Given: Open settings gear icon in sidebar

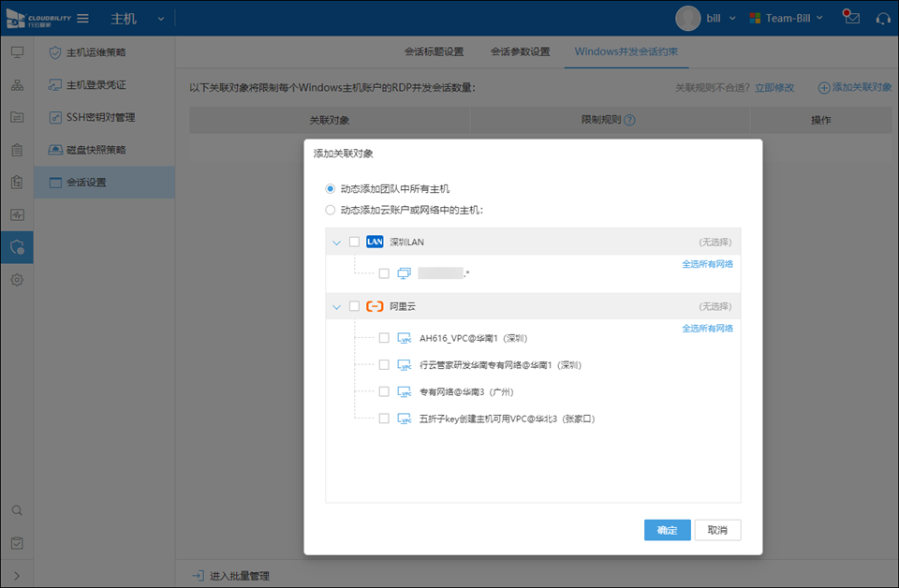Looking at the screenshot, I should 17,280.
